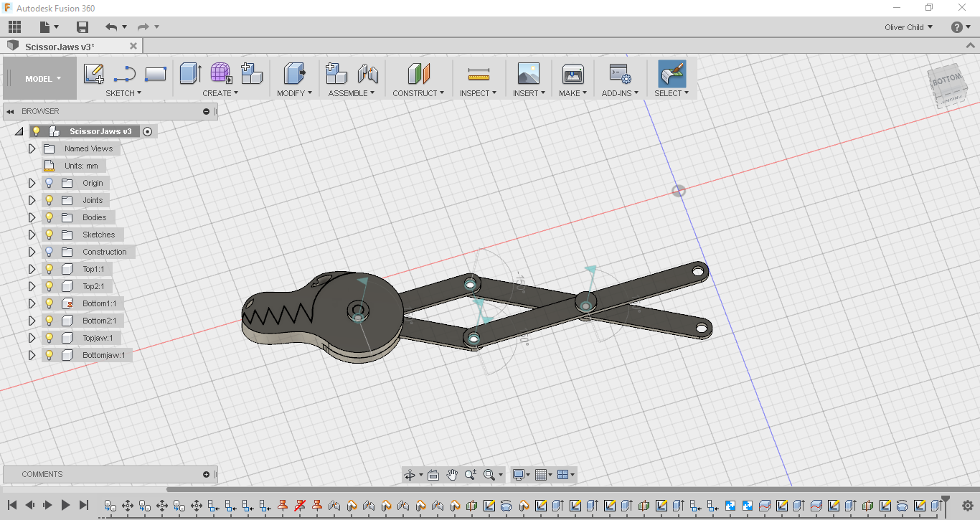Hide the Sketches folder
The width and height of the screenshot is (980, 520).
50,235
